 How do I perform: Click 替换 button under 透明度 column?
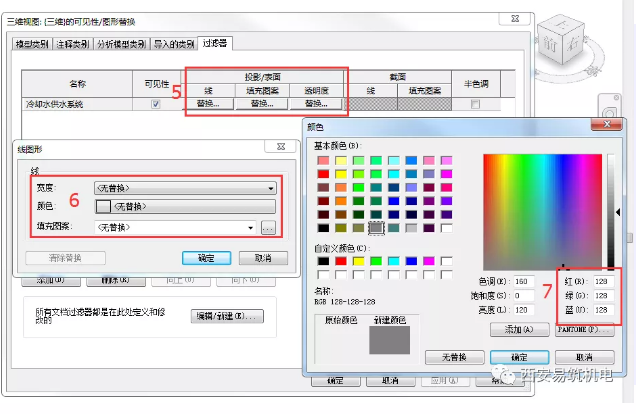click(x=316, y=104)
